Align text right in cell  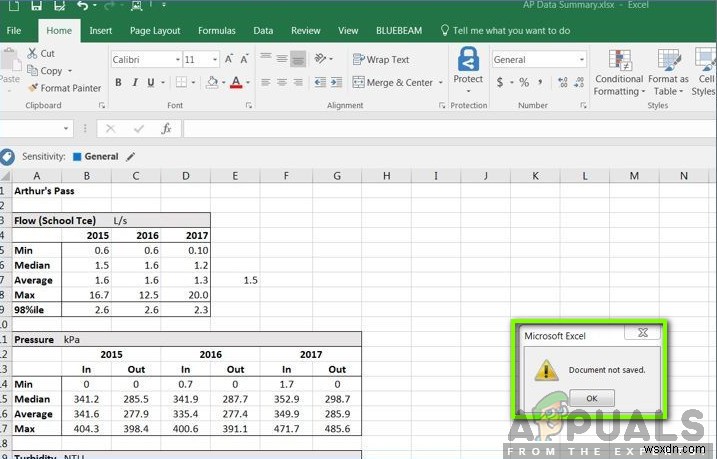(298, 82)
